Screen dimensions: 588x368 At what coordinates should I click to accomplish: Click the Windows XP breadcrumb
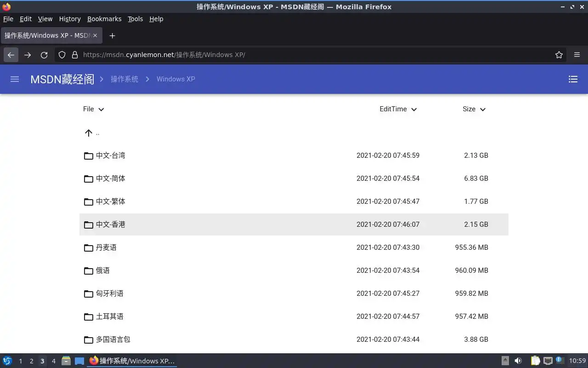tap(176, 79)
